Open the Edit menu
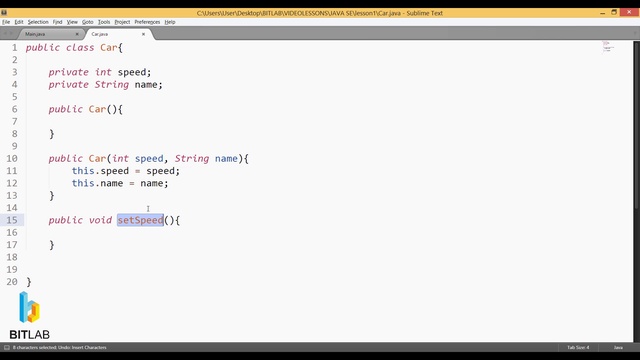 tap(19, 22)
